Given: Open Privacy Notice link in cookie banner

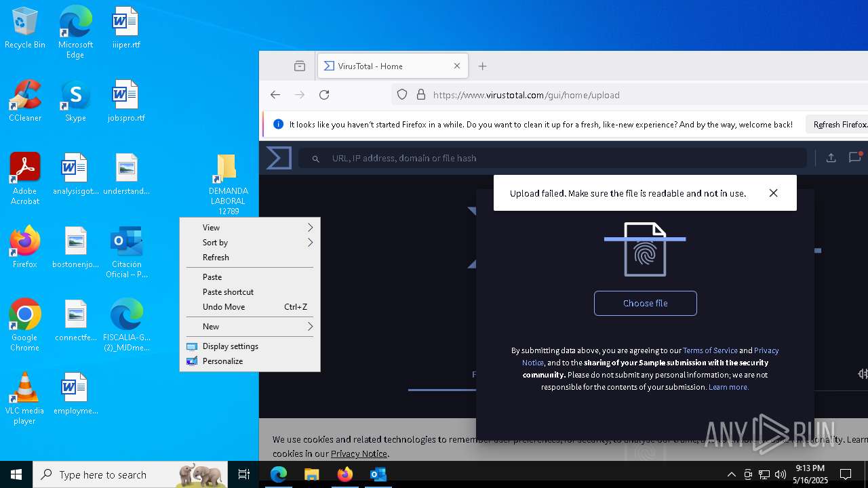Looking at the screenshot, I should tap(359, 453).
